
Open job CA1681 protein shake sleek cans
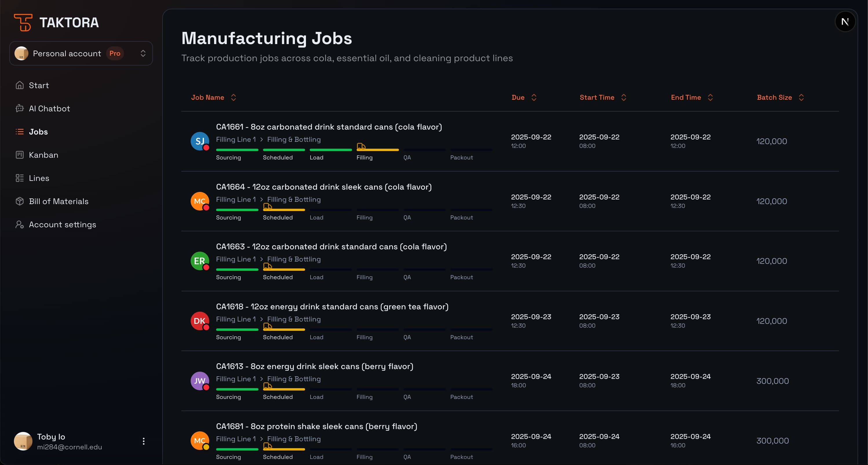tap(316, 426)
